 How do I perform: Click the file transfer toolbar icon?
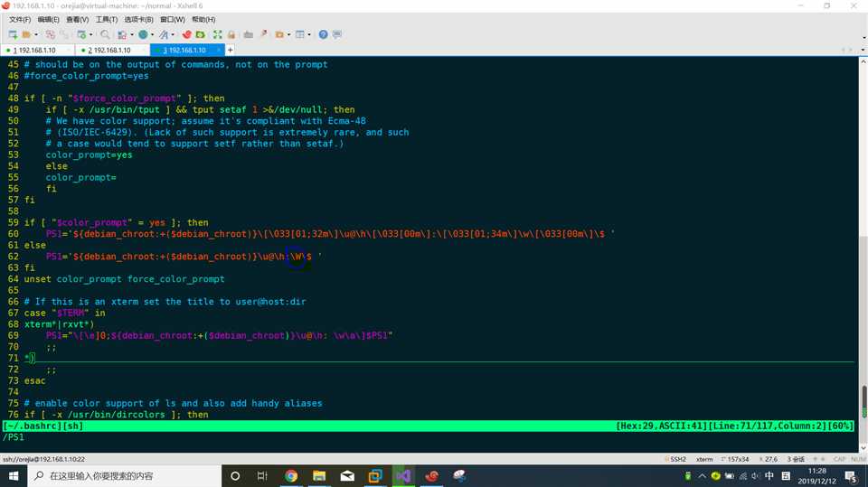point(122,34)
